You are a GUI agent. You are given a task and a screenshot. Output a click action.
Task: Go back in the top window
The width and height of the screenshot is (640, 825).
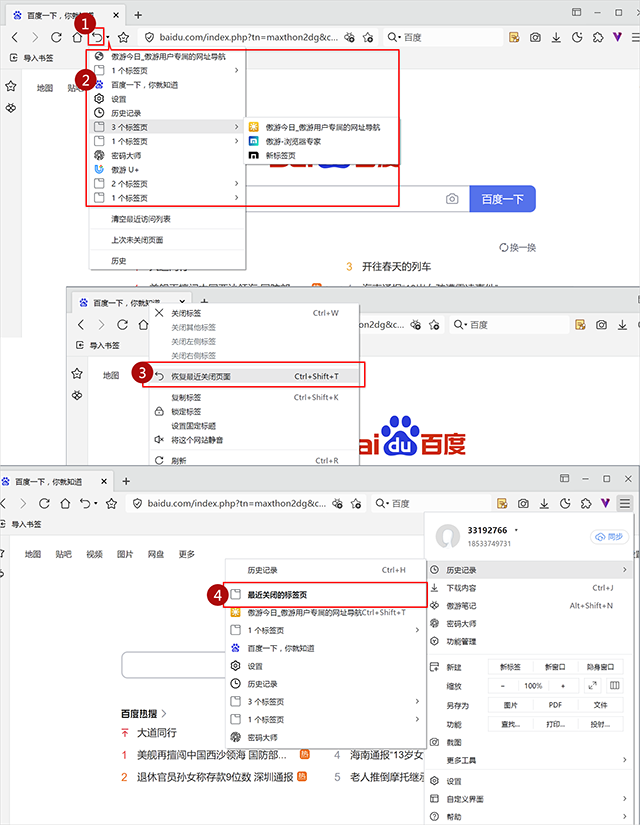coord(15,37)
